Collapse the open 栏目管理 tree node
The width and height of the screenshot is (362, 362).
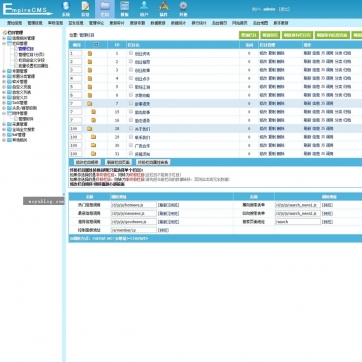(4, 43)
